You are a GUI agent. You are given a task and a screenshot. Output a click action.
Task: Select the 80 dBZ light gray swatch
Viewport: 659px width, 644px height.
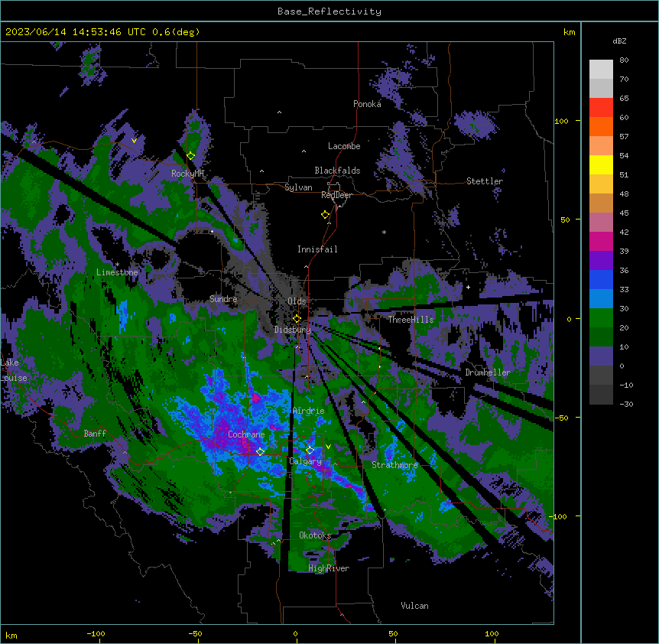point(601,70)
